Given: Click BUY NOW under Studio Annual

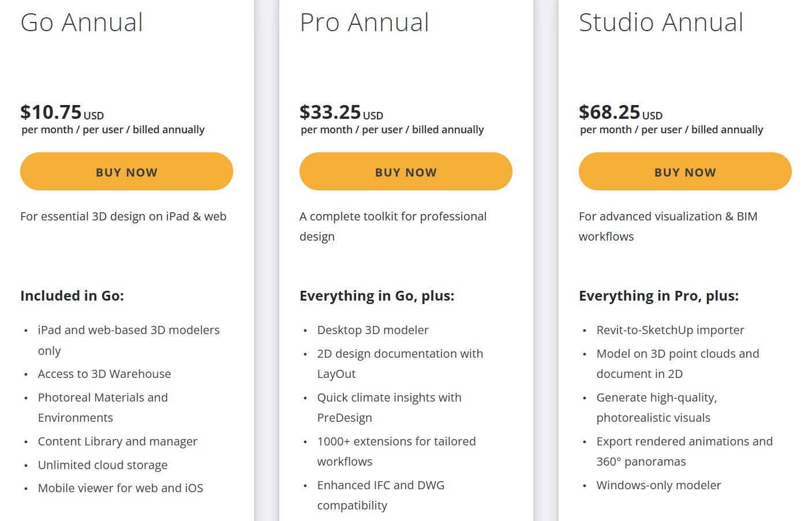Looking at the screenshot, I should (x=685, y=171).
